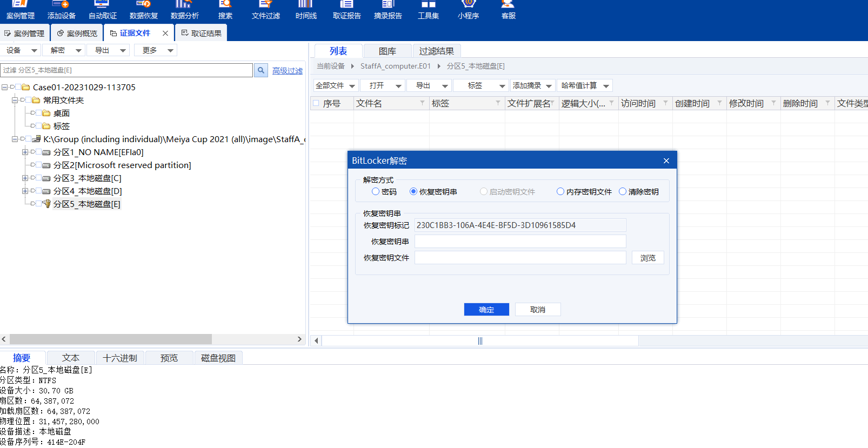
Task: Select the 恢复密钥串 radio option
Action: coord(413,191)
